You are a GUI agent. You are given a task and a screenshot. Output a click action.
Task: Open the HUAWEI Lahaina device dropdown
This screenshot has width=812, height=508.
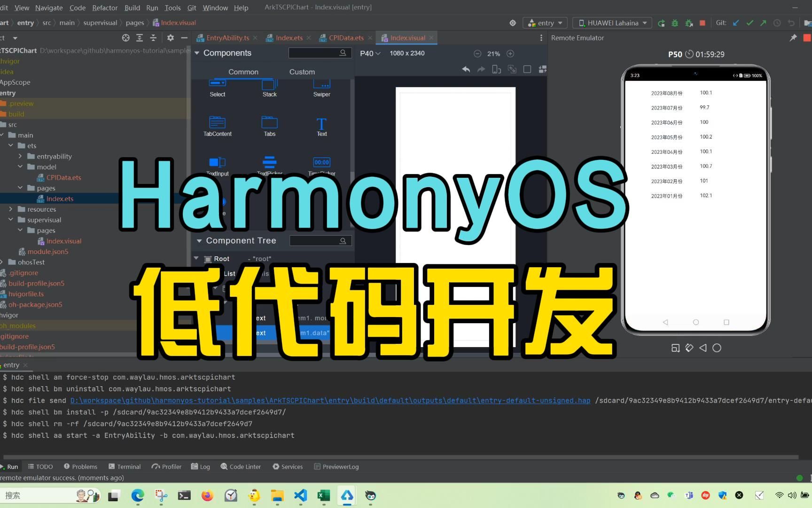tap(613, 23)
